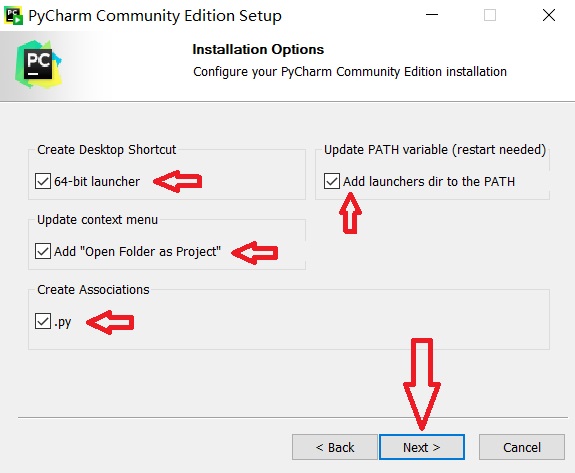
Task: Click red arrow beside Open Folder as Project
Action: (x=255, y=253)
